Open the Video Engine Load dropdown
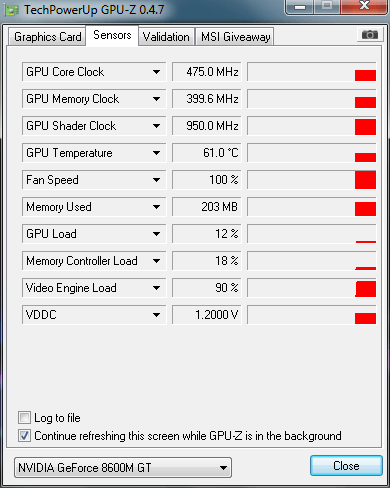This screenshot has height=488, width=390. (x=156, y=288)
